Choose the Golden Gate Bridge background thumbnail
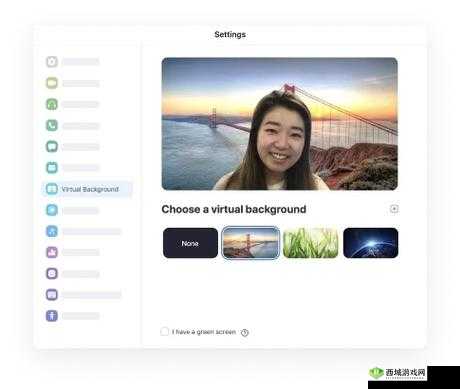The height and width of the screenshot is (389, 460). pyautogui.click(x=251, y=243)
